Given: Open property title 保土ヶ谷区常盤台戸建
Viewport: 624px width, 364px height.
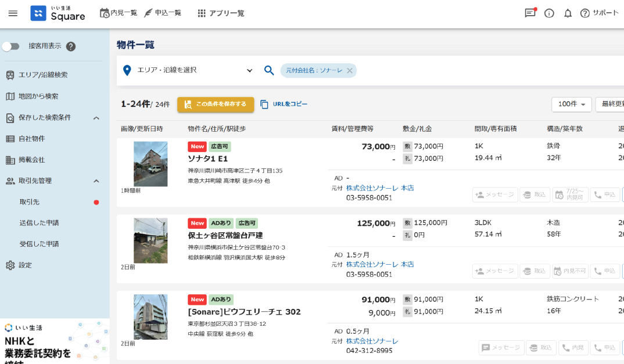Looking at the screenshot, I should coord(225,235).
